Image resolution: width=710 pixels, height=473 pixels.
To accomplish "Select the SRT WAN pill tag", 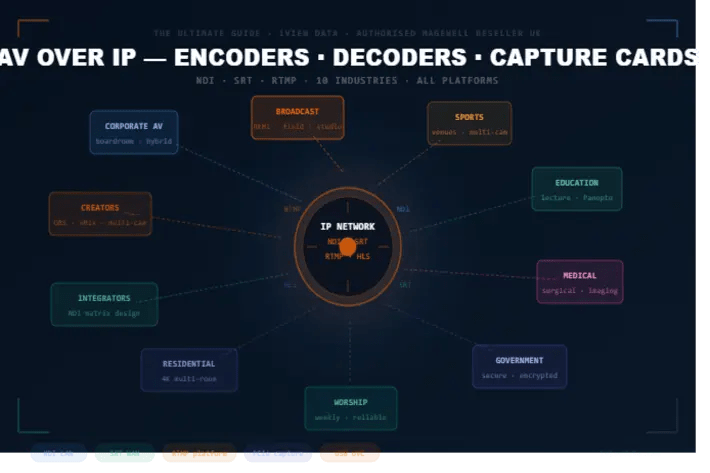I will (125, 453).
